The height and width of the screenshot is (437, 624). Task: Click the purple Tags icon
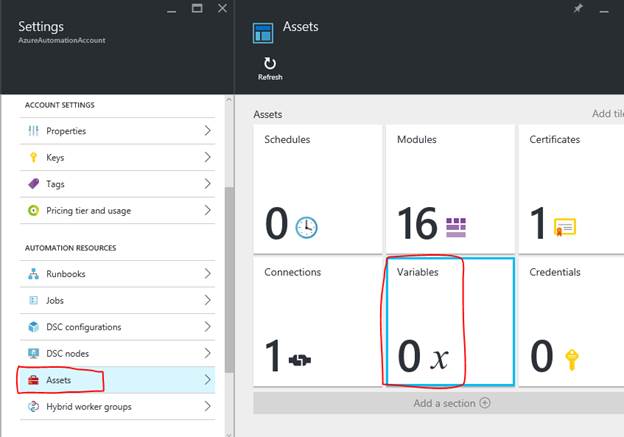coord(33,183)
